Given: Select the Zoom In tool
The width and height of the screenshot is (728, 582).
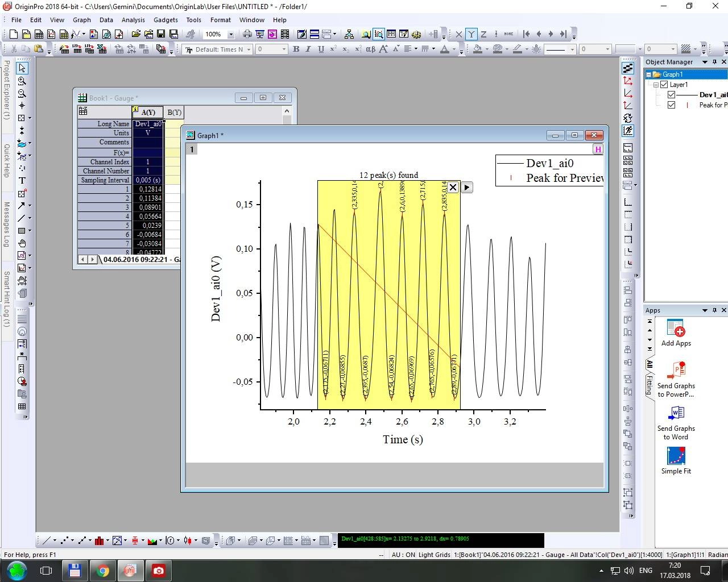Looking at the screenshot, I should pyautogui.click(x=22, y=81).
